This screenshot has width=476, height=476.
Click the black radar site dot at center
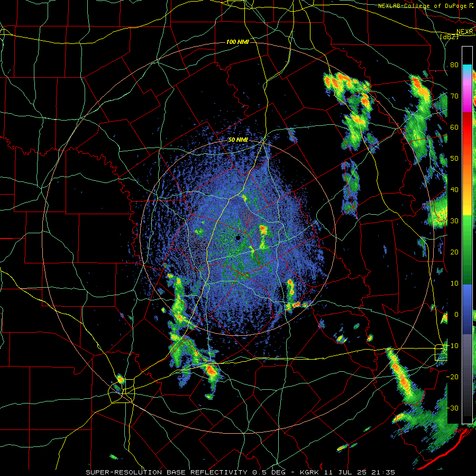(239, 238)
